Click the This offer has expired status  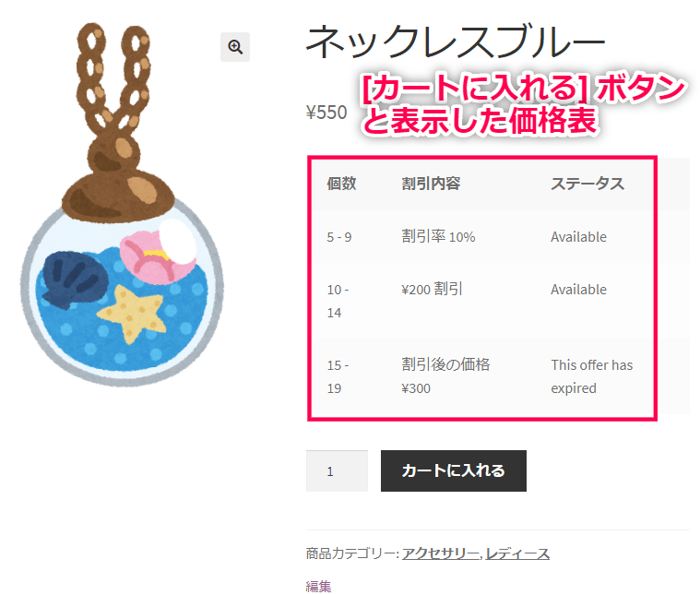point(591,376)
